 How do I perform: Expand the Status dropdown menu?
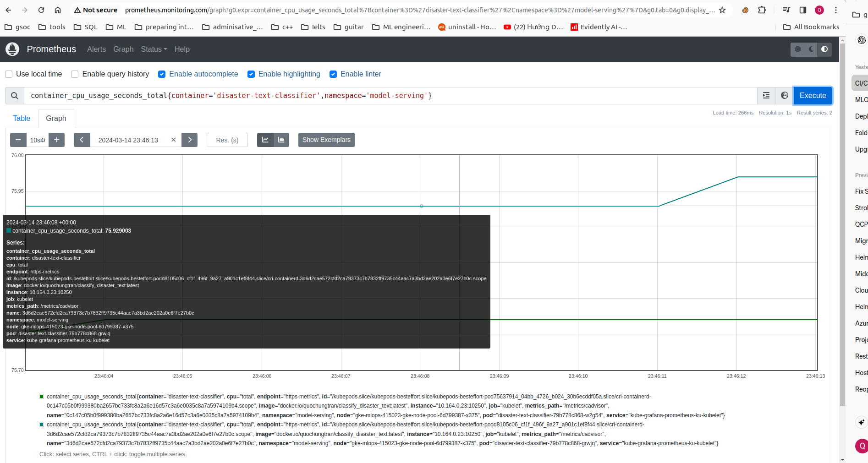point(154,49)
